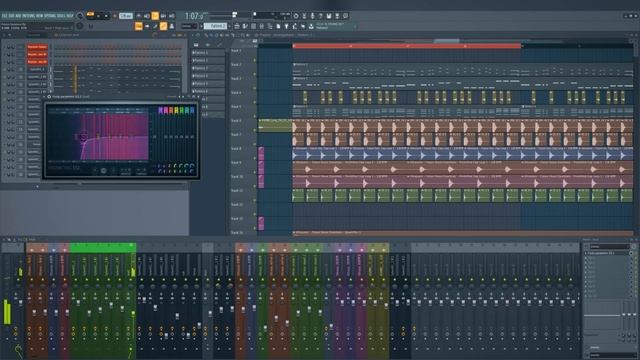Open gear settings in Fruity parametric EQ 2 title
Viewport: 640px width, 360px height.
pos(49,97)
